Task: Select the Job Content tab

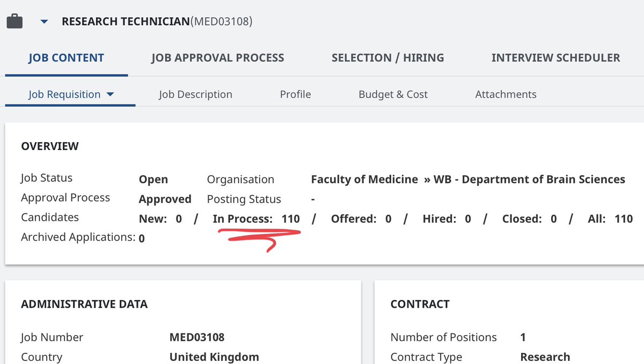Action: [67, 58]
